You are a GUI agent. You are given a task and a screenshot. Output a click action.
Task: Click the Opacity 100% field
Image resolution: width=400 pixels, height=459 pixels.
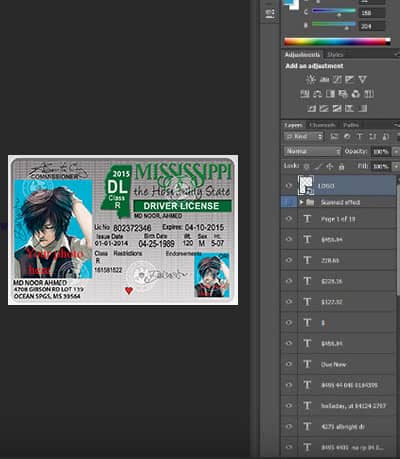[x=380, y=152]
